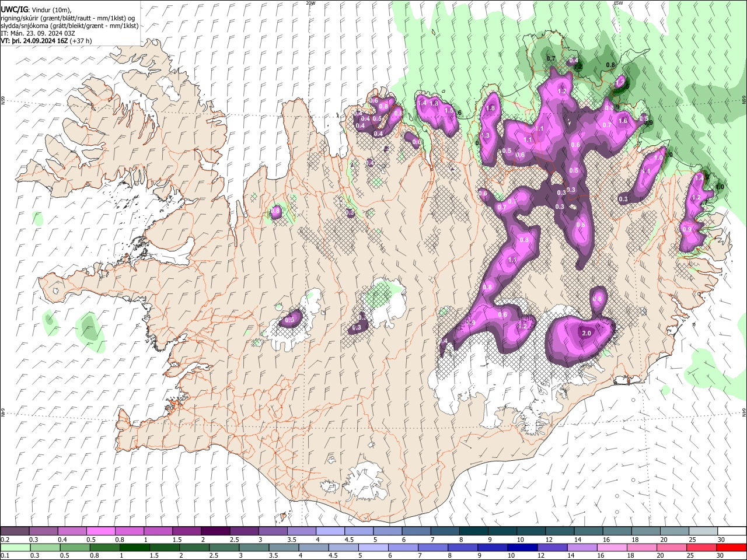
Task: Click the 'rigning/skúrir' legend description line
Action: pos(68,17)
